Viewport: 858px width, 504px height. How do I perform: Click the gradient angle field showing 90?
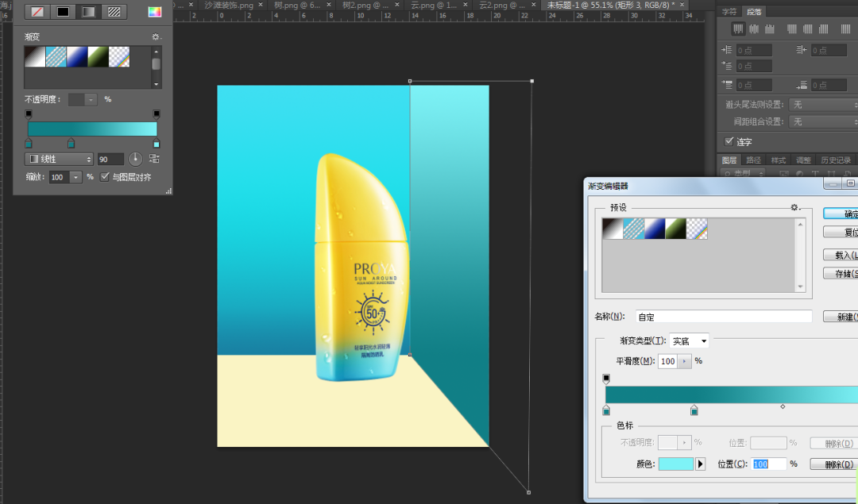pyautogui.click(x=110, y=159)
